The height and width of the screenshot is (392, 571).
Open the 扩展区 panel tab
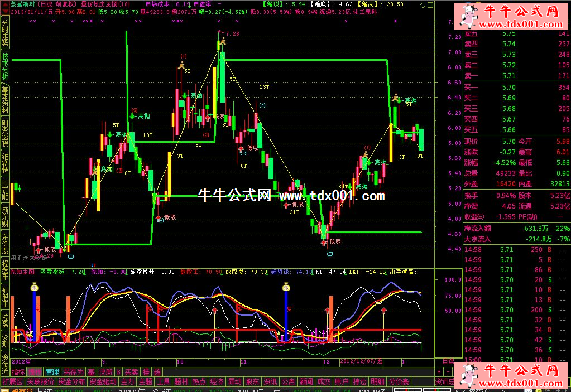point(12,382)
